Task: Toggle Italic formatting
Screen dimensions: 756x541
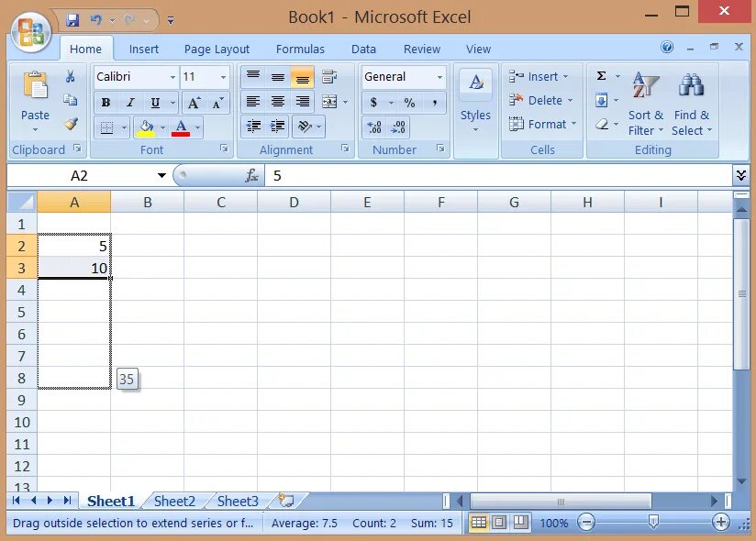Action: point(130,103)
